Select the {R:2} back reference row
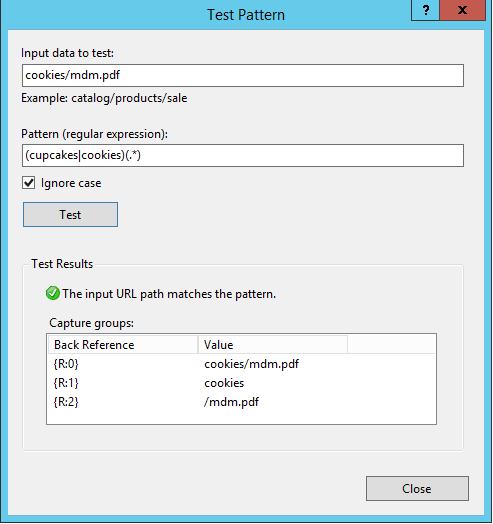This screenshot has width=493, height=524. pyautogui.click(x=241, y=402)
